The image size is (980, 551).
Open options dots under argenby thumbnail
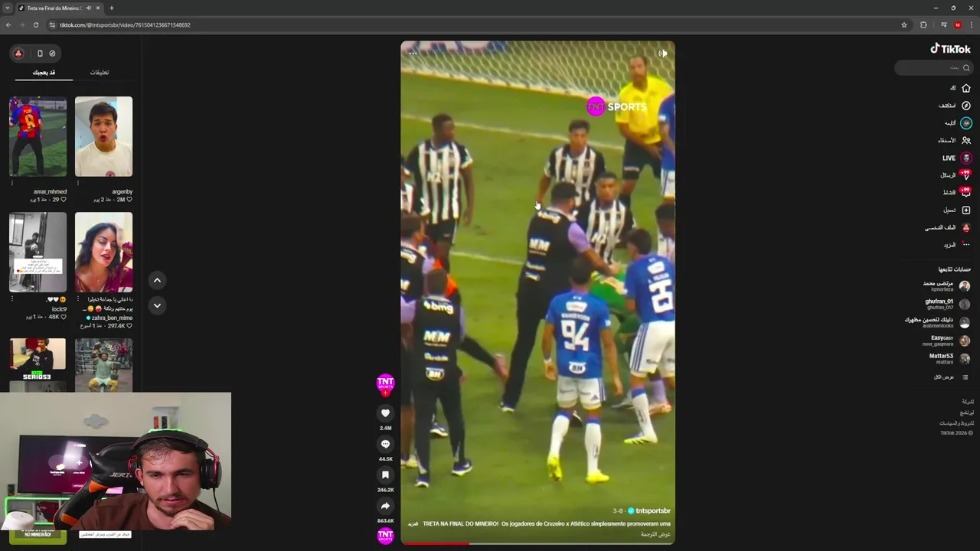77,183
